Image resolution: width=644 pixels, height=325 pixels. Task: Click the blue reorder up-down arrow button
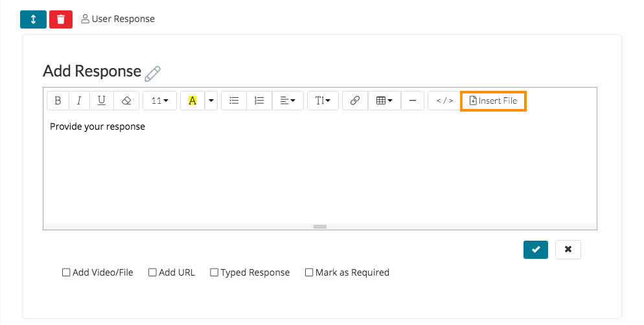pos(33,19)
